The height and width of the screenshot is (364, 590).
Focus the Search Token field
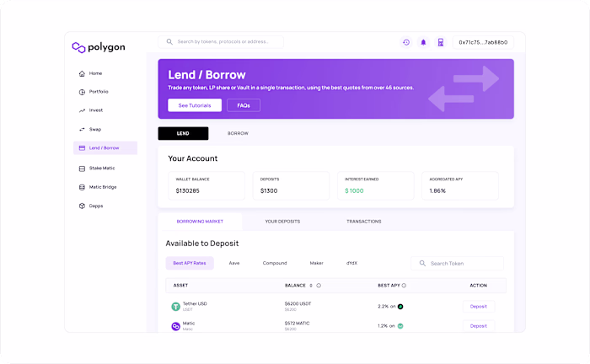click(457, 263)
